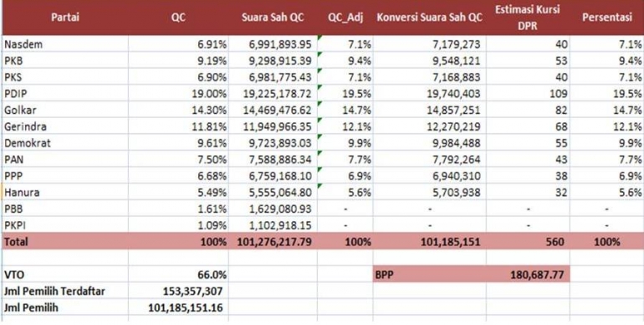The width and height of the screenshot is (644, 325).
Task: Click the PPP party cell
Action: tap(65, 176)
